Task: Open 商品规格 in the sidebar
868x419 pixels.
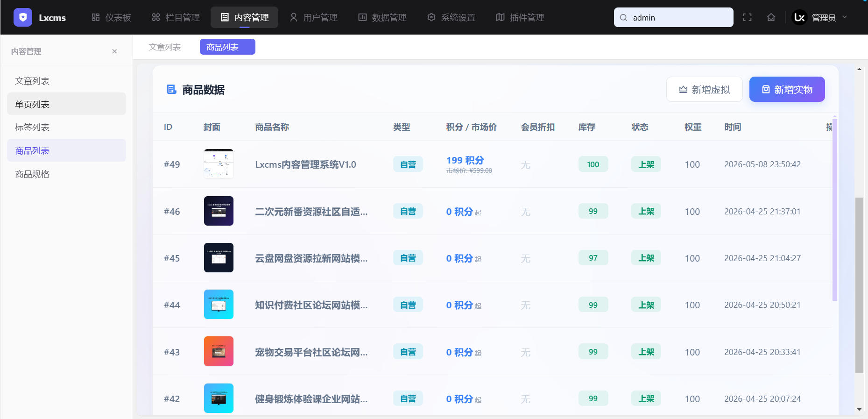Action: 66,174
